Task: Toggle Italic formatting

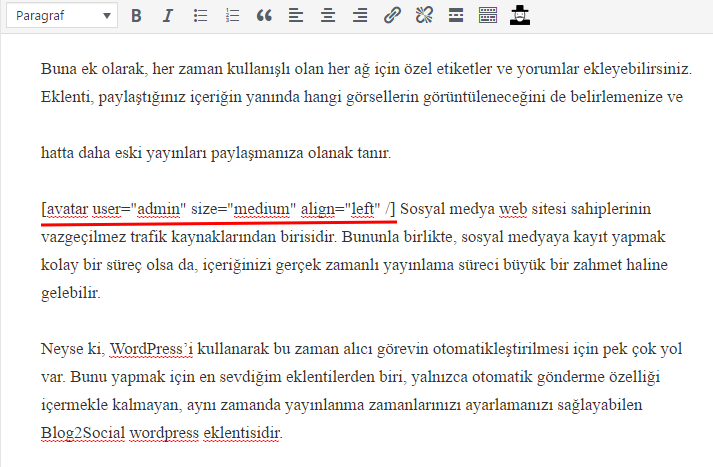Action: coord(168,15)
